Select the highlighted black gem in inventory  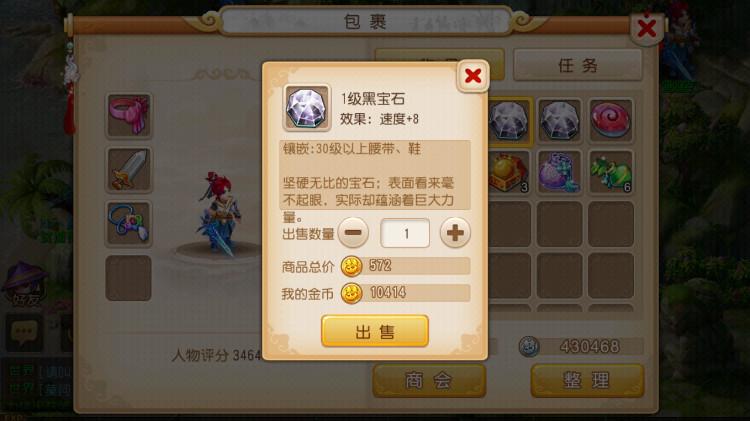pos(509,121)
